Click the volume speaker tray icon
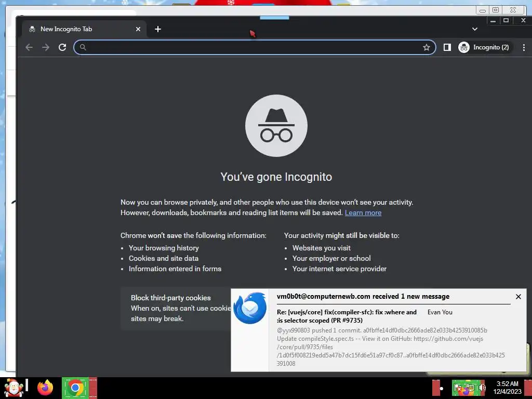 (x=483, y=388)
